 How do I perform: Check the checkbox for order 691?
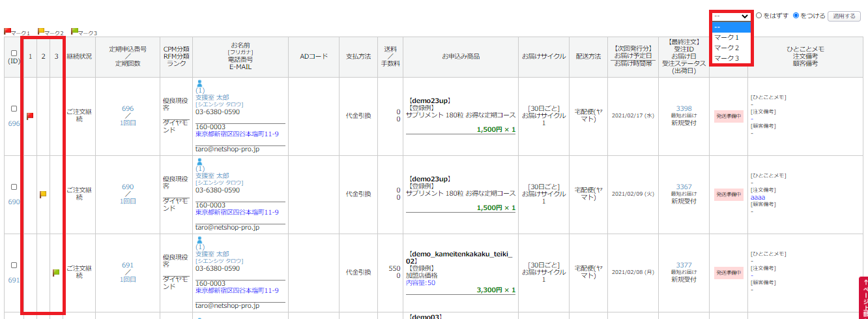14,265
